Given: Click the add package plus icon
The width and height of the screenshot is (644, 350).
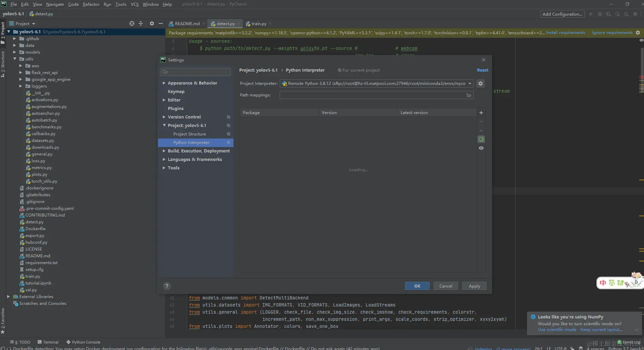Looking at the screenshot, I should [x=481, y=113].
